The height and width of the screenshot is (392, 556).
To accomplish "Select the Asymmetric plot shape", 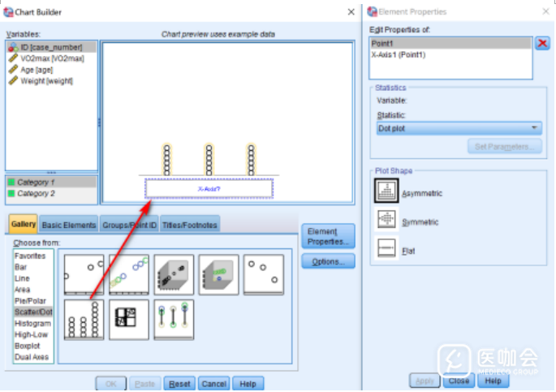I will (386, 192).
